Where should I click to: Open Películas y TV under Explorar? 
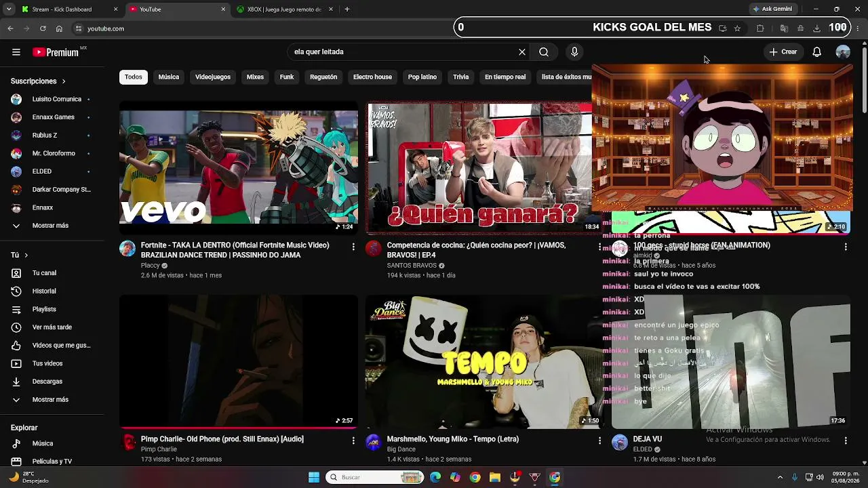tap(52, 462)
